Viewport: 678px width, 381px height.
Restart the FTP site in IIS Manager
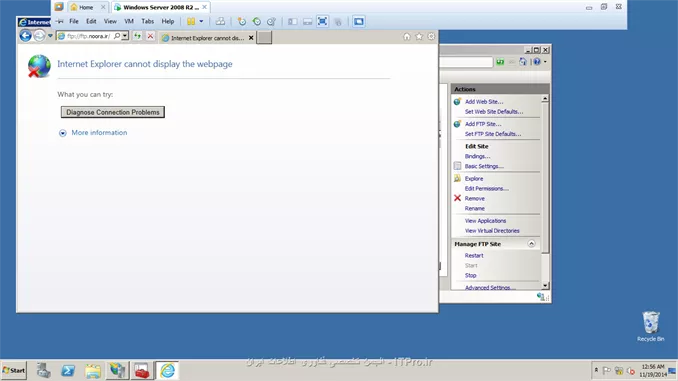[x=474, y=256]
